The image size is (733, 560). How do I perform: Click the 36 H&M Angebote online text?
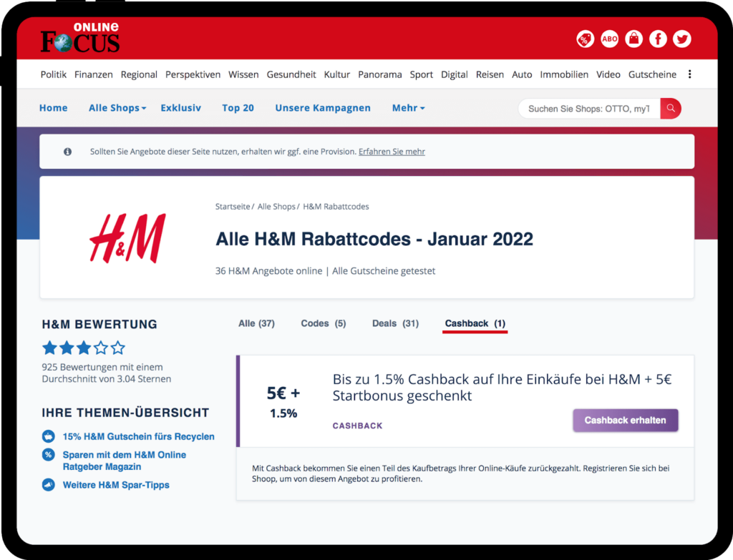coord(269,271)
